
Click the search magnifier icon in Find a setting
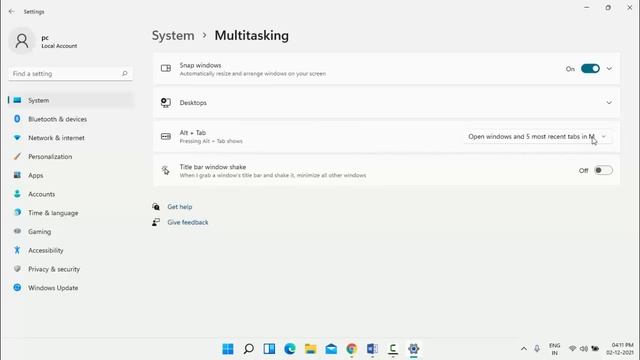click(x=124, y=73)
